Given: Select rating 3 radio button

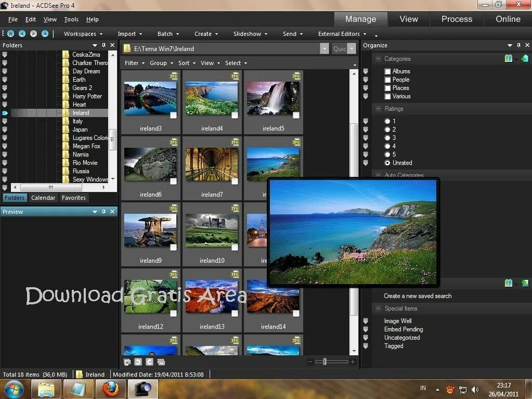Looking at the screenshot, I should pos(387,138).
